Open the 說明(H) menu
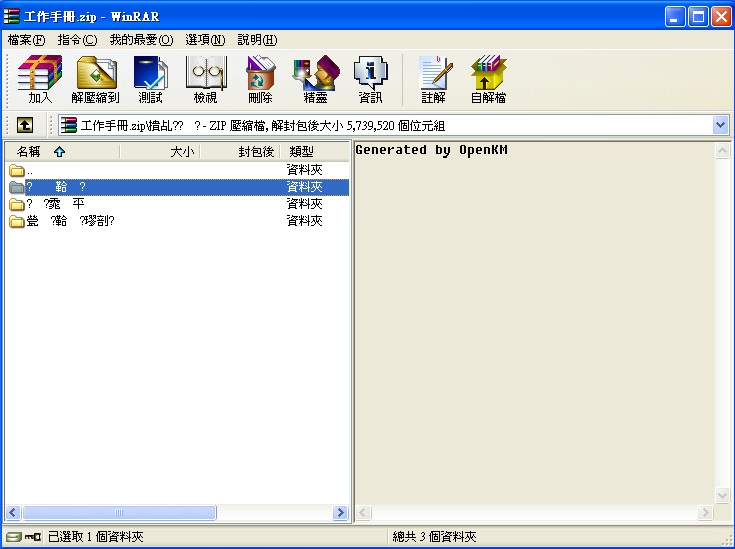Screen dimensions: 735x549 tap(257, 40)
